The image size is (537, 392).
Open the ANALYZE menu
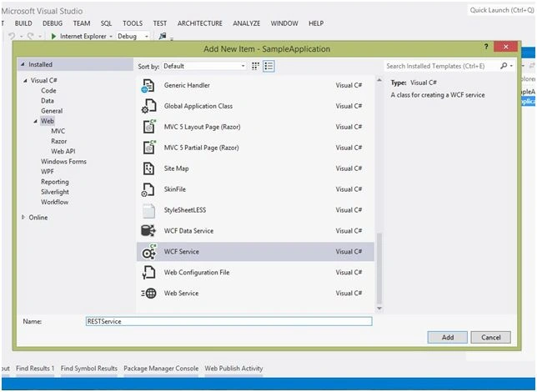pos(247,23)
